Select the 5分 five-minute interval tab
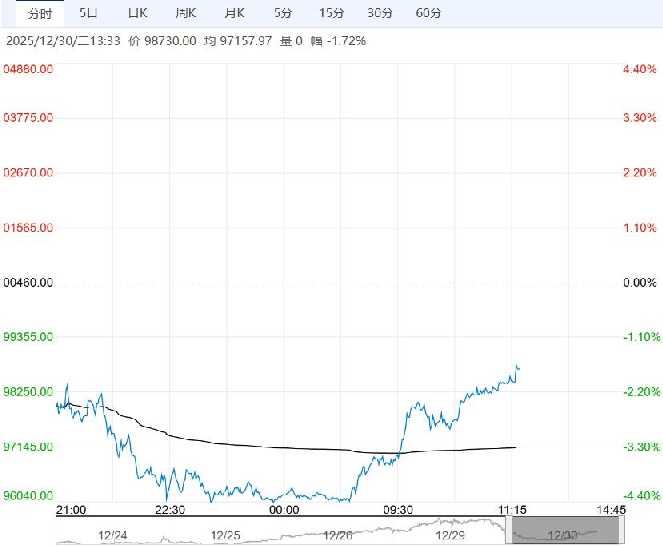The height and width of the screenshot is (546, 663). click(x=283, y=13)
